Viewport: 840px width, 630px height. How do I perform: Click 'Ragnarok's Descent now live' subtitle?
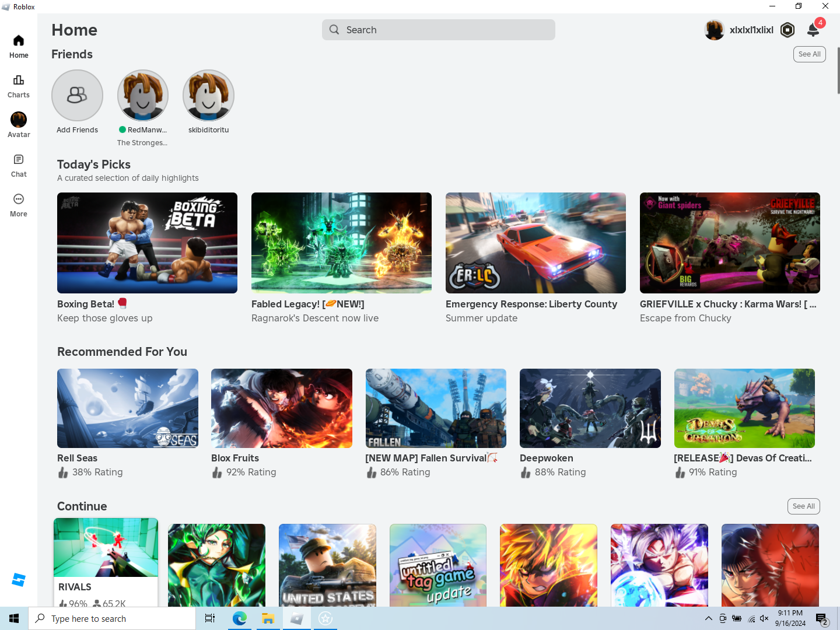tap(315, 318)
